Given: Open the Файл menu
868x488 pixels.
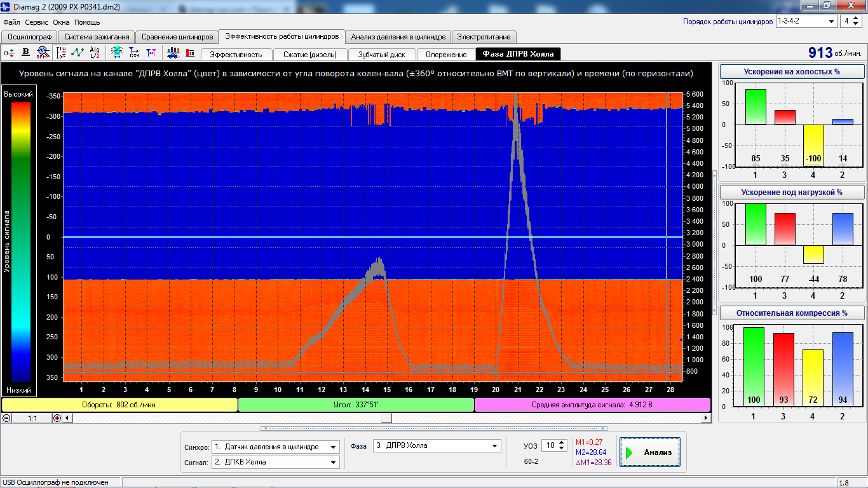Looking at the screenshot, I should click(x=11, y=22).
